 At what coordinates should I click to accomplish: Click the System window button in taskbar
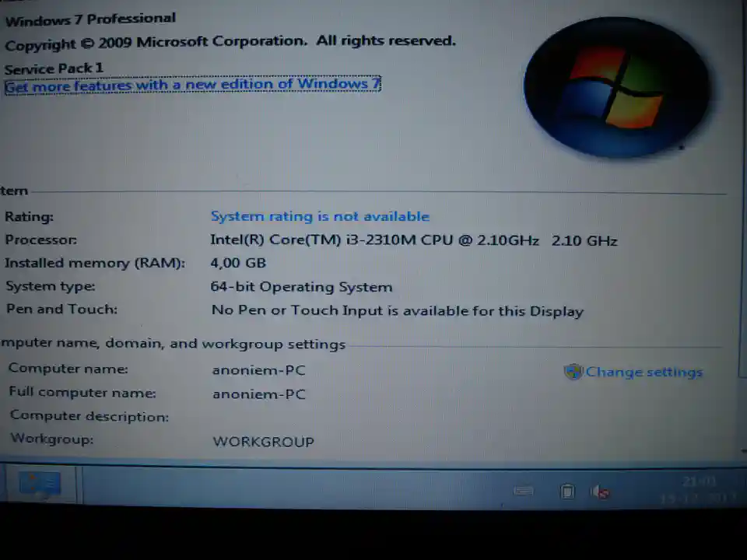click(x=40, y=485)
